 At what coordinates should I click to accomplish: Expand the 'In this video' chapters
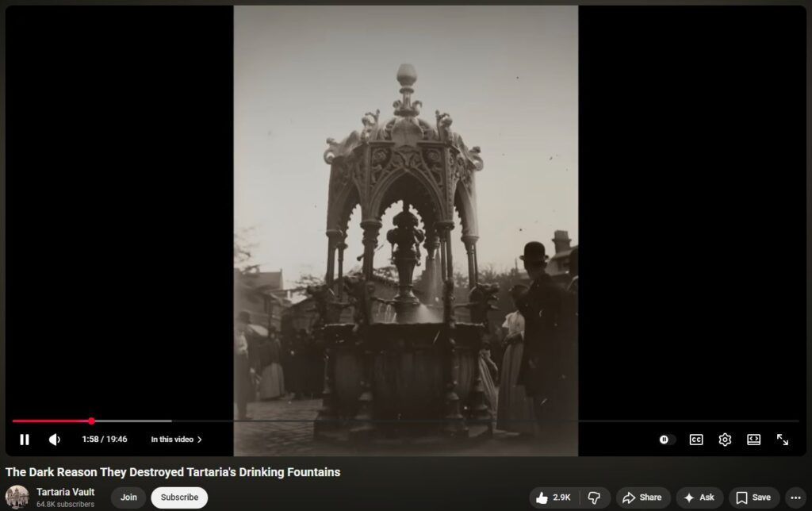coord(176,440)
